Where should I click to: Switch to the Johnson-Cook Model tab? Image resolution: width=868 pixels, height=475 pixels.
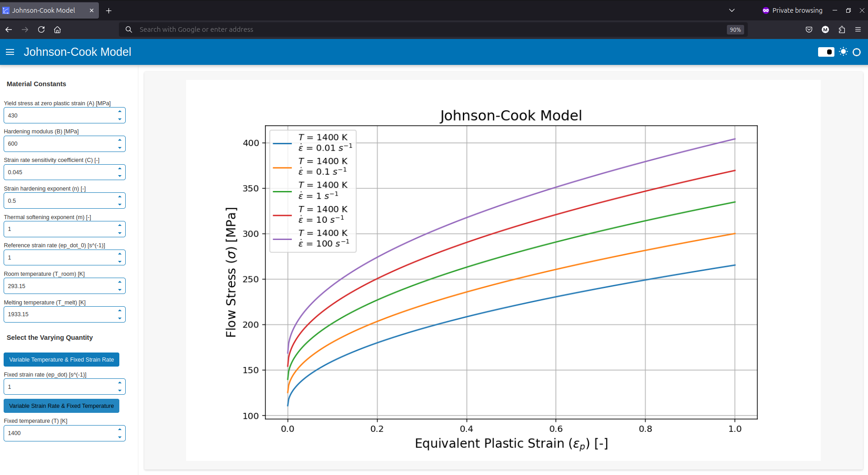click(44, 10)
